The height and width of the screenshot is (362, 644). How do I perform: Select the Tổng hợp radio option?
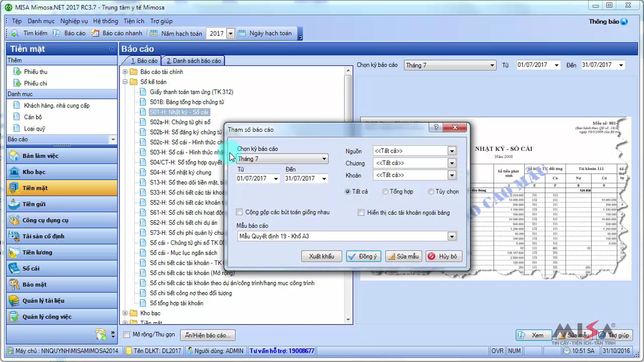(x=385, y=191)
